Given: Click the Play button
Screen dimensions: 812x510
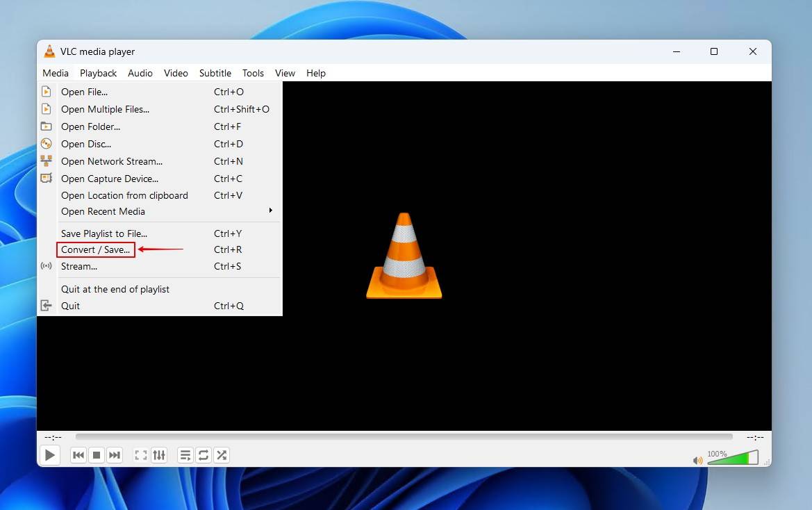Looking at the screenshot, I should pos(49,455).
